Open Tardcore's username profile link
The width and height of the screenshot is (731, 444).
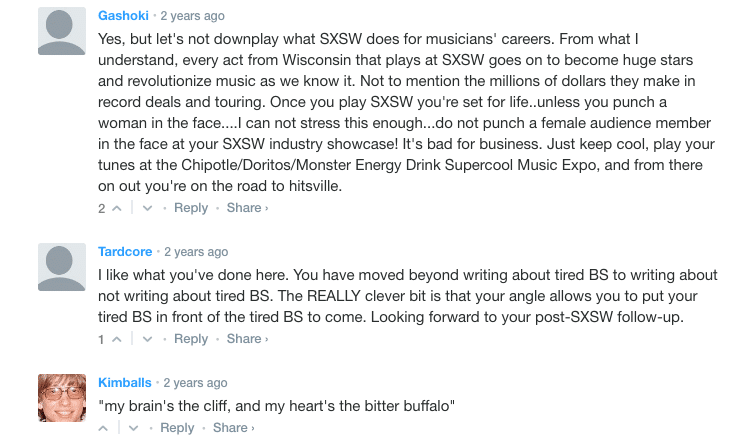125,252
